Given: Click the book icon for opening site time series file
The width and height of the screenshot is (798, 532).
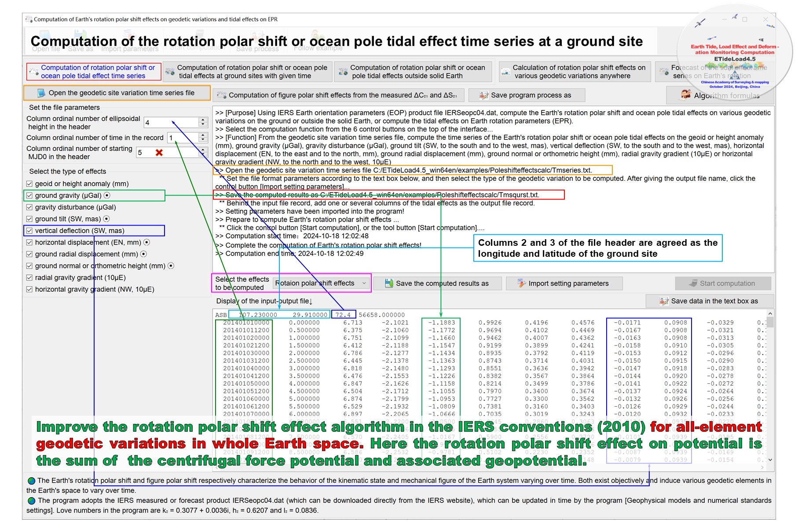Looking at the screenshot, I should (41, 93).
